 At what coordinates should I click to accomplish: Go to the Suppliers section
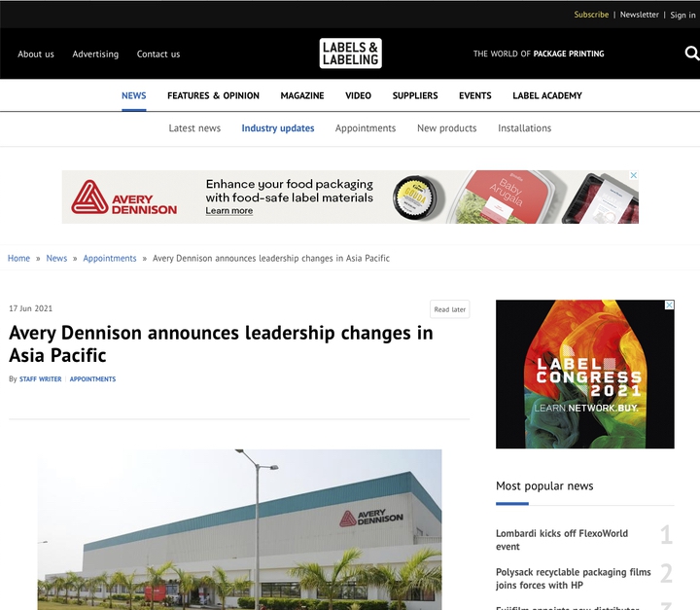[x=415, y=95]
